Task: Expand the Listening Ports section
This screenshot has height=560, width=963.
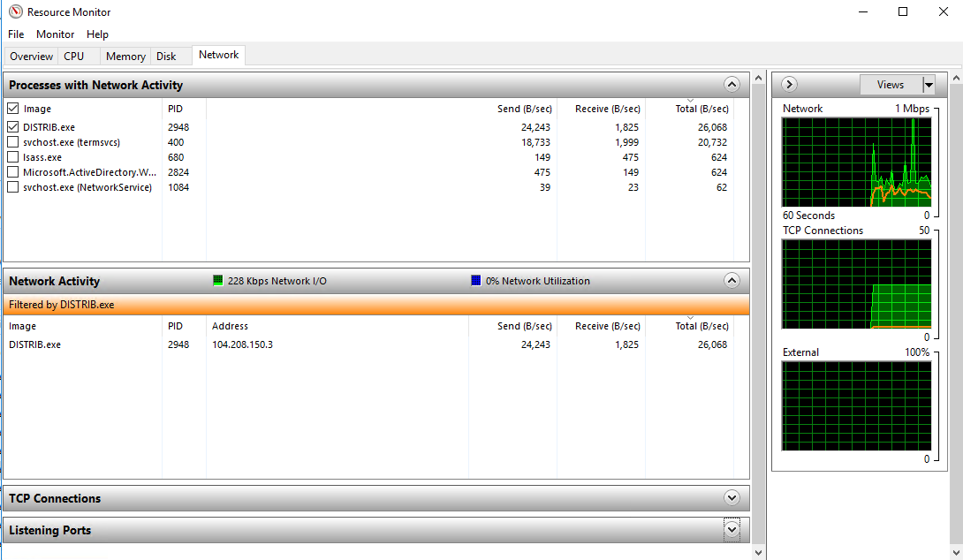Action: click(x=732, y=529)
